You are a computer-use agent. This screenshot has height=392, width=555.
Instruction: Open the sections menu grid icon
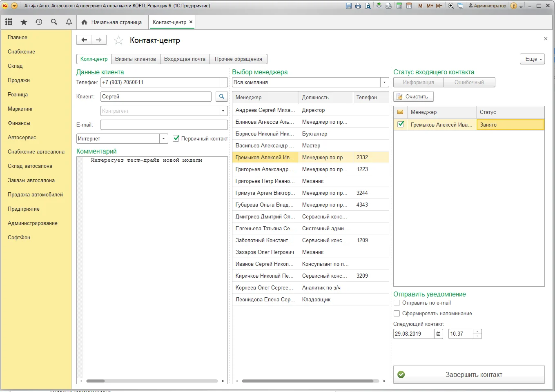[9, 22]
